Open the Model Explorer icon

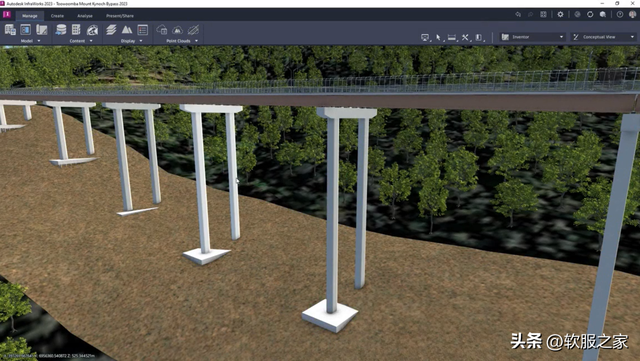[10, 30]
